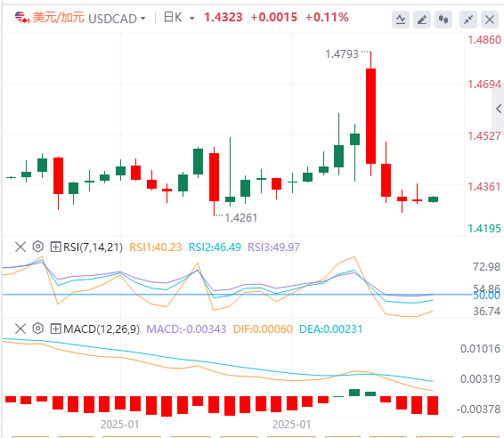
Task: Expand the MACD panel with plus icon
Action: click(55, 328)
